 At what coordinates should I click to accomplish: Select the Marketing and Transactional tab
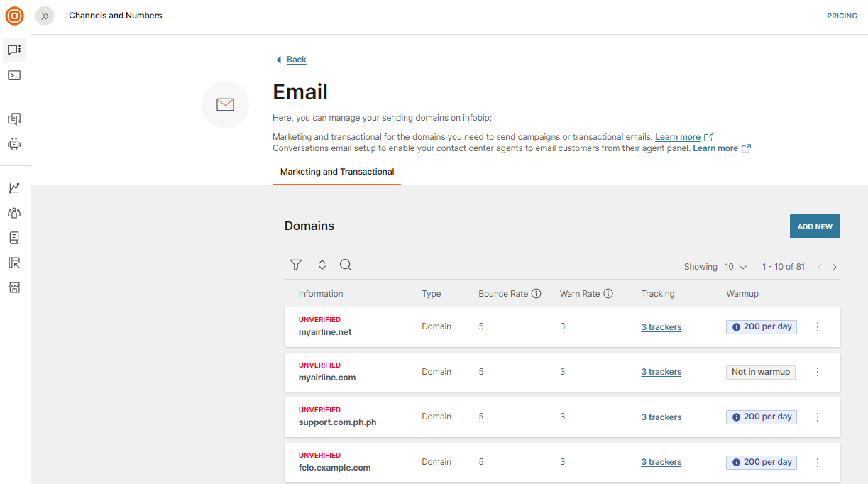point(337,172)
